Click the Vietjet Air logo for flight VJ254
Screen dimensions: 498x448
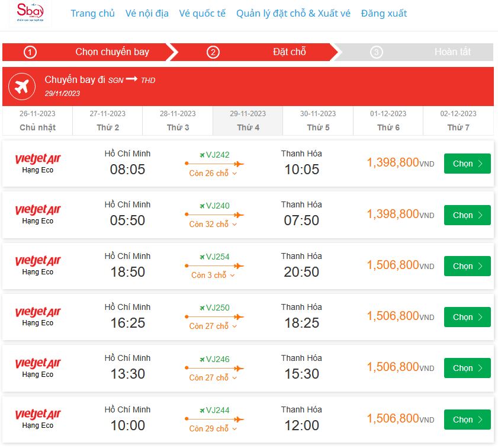coord(38,261)
